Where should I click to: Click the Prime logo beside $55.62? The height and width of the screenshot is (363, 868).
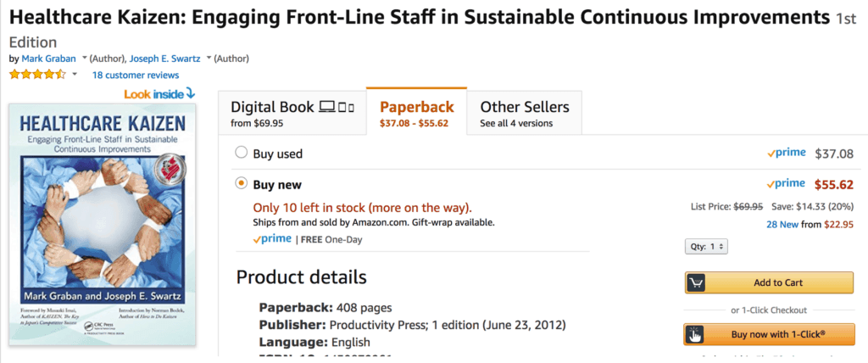pyautogui.click(x=786, y=183)
